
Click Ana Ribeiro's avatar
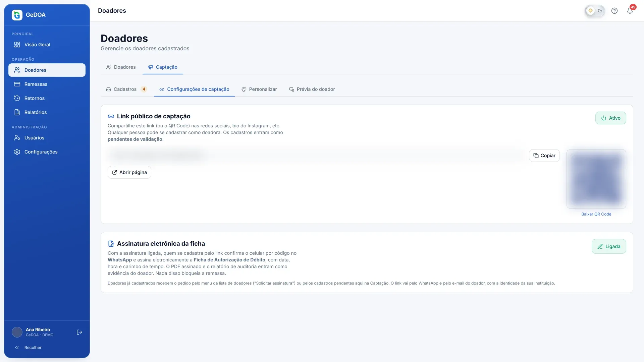point(17,332)
